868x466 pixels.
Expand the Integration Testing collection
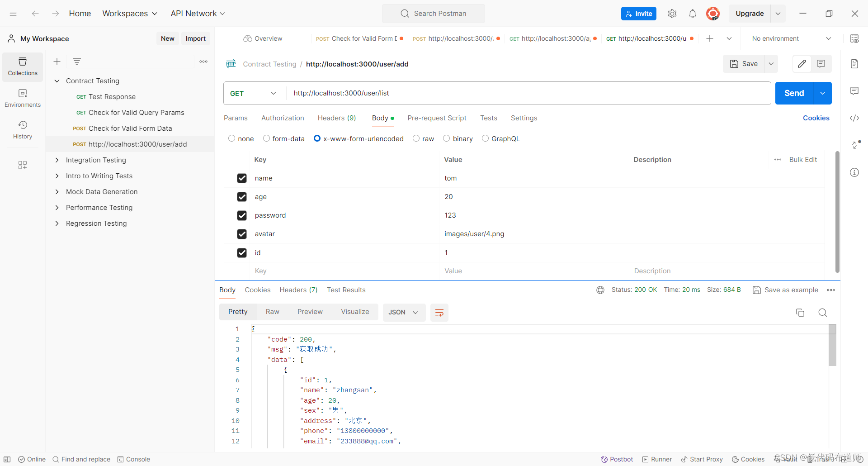click(x=57, y=160)
